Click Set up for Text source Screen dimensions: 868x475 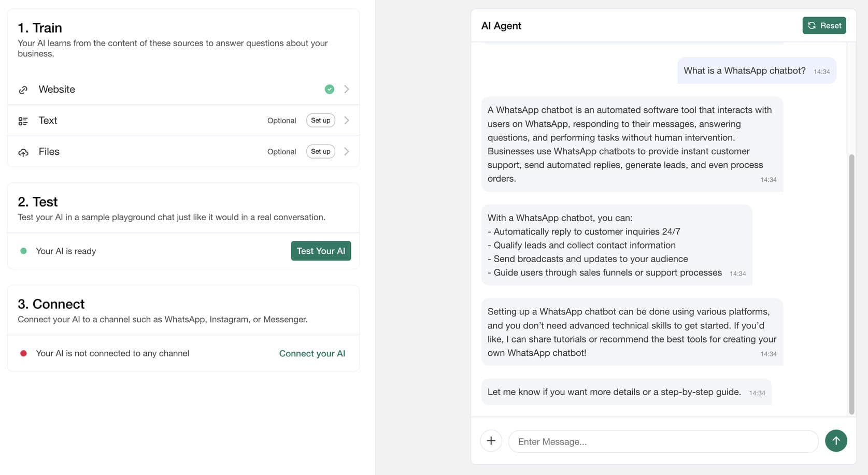[320, 120]
